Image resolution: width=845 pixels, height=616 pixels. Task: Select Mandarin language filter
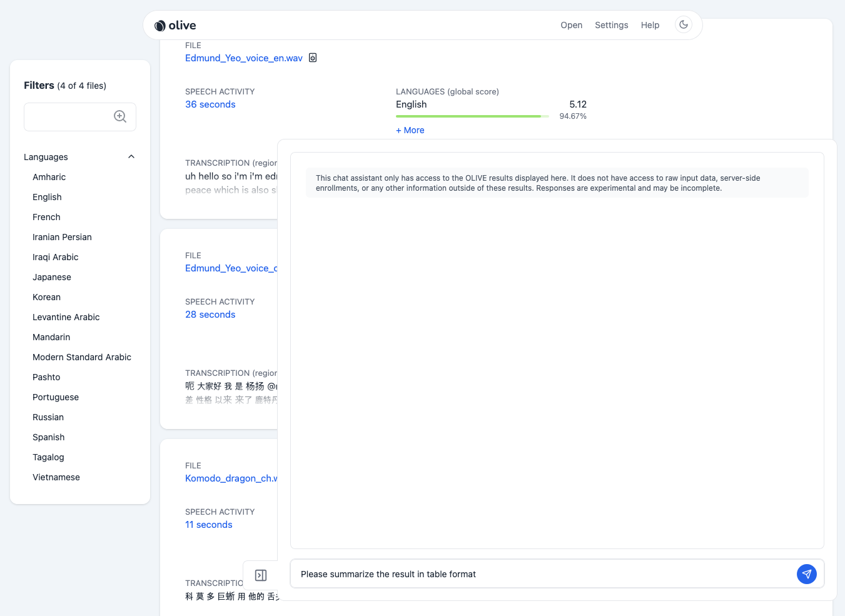[51, 337]
